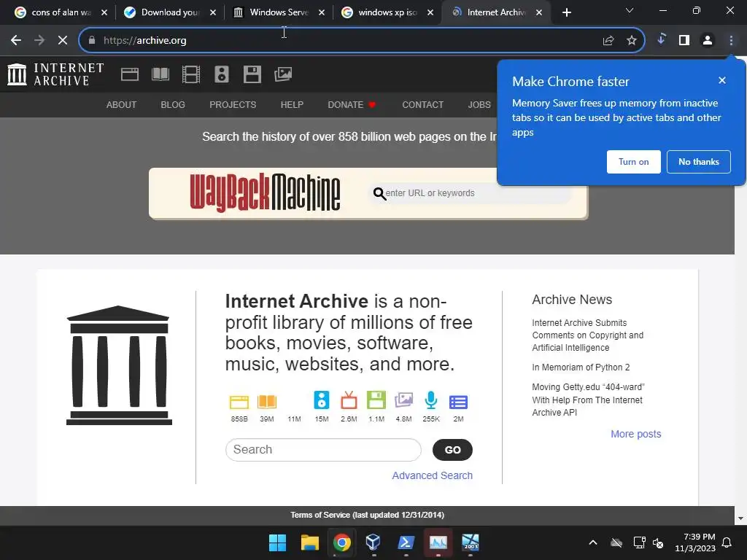Open PowerShell from taskbar

click(x=406, y=542)
